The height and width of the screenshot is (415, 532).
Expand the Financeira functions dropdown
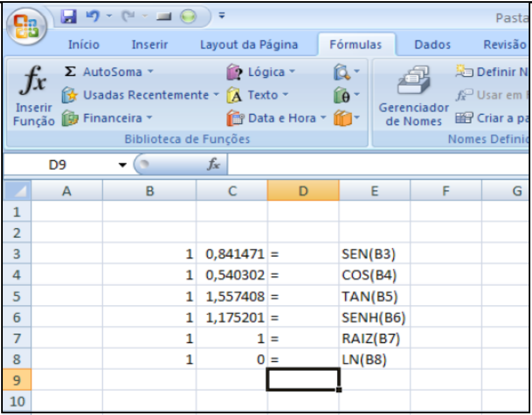click(x=149, y=118)
